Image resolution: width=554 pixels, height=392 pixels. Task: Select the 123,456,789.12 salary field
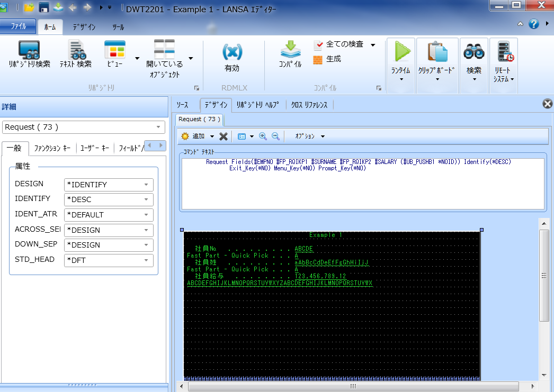coord(321,276)
